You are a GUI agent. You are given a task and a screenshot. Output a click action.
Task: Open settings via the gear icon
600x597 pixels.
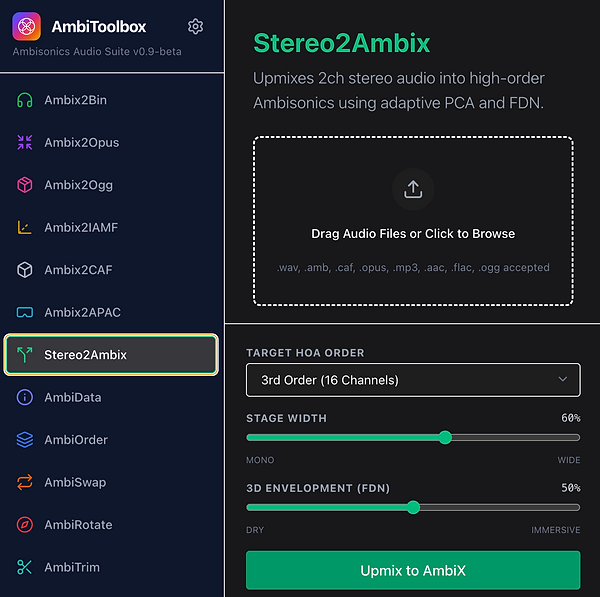[195, 27]
